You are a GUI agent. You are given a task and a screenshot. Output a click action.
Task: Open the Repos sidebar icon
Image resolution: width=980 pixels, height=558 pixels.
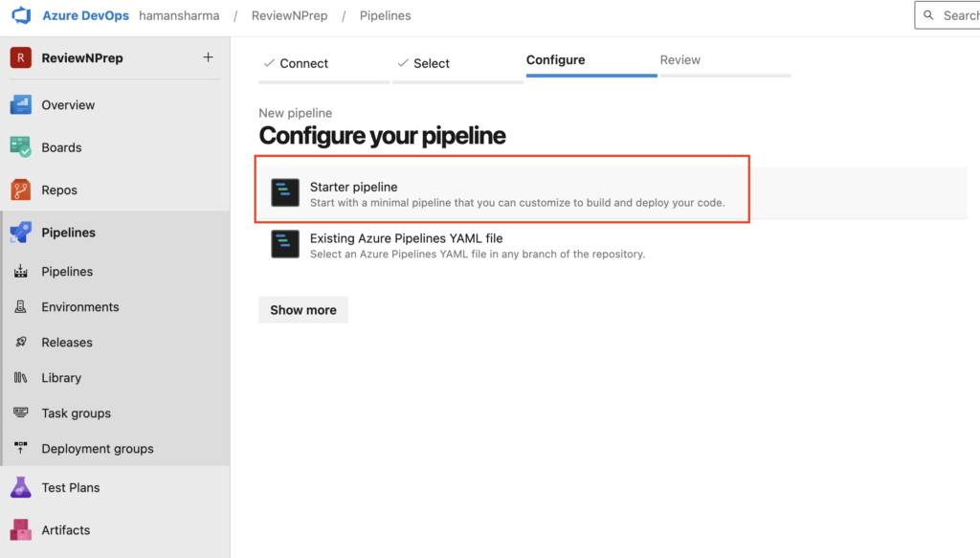click(21, 190)
